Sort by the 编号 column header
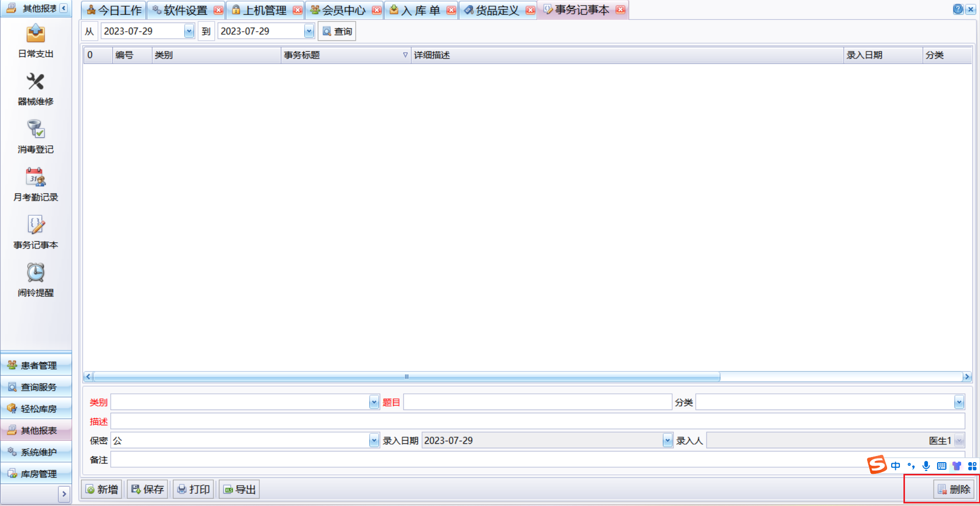 click(132, 55)
